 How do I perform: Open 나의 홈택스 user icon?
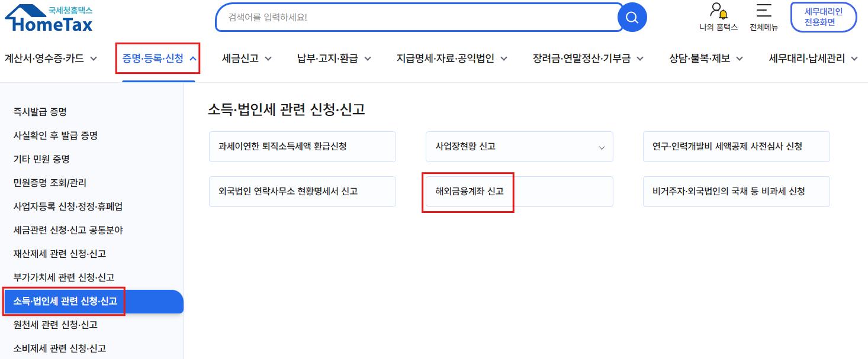[718, 11]
